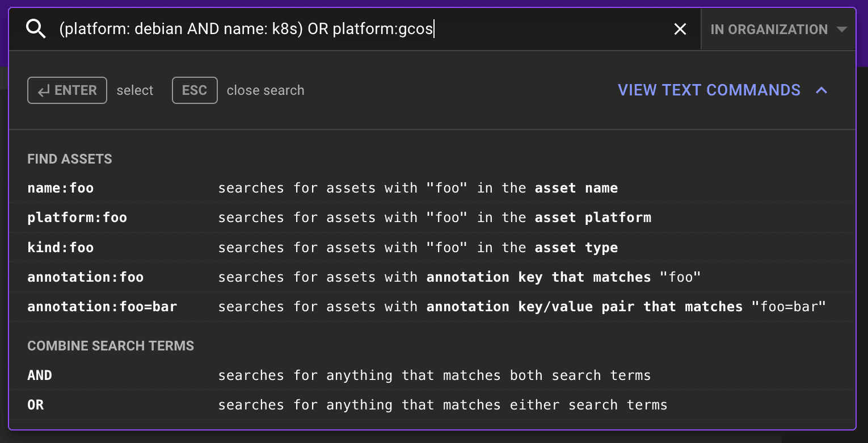Click the search magnifier icon
Image resolution: width=868 pixels, height=443 pixels.
36,29
